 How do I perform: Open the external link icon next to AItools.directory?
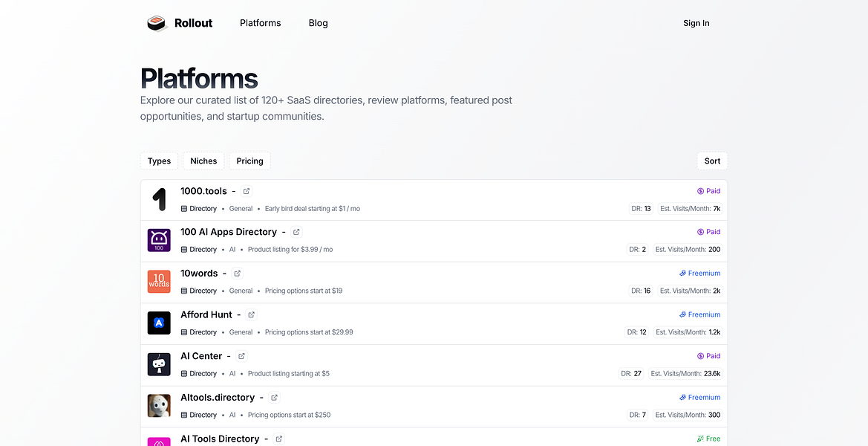click(x=275, y=398)
